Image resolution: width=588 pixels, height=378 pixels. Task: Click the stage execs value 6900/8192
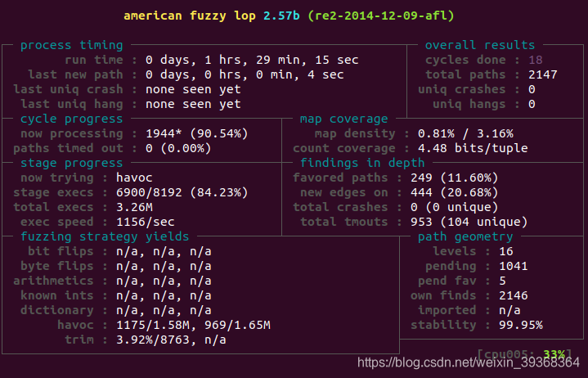[x=150, y=193]
